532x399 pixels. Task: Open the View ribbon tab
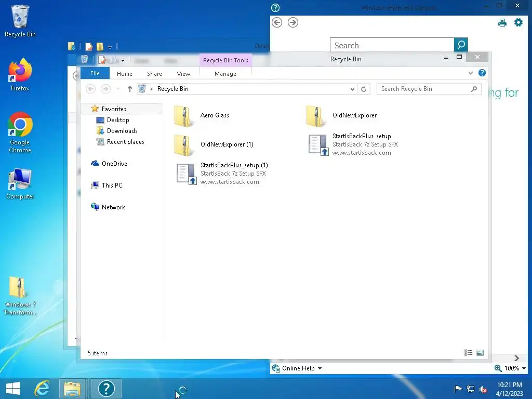pos(183,74)
